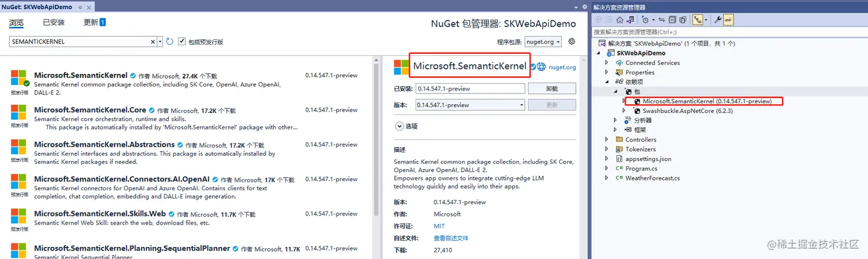Image resolution: width=868 pixels, height=259 pixels.
Task: Close the NuGet: SKWebApiDemo tab
Action: pyautogui.click(x=90, y=7)
